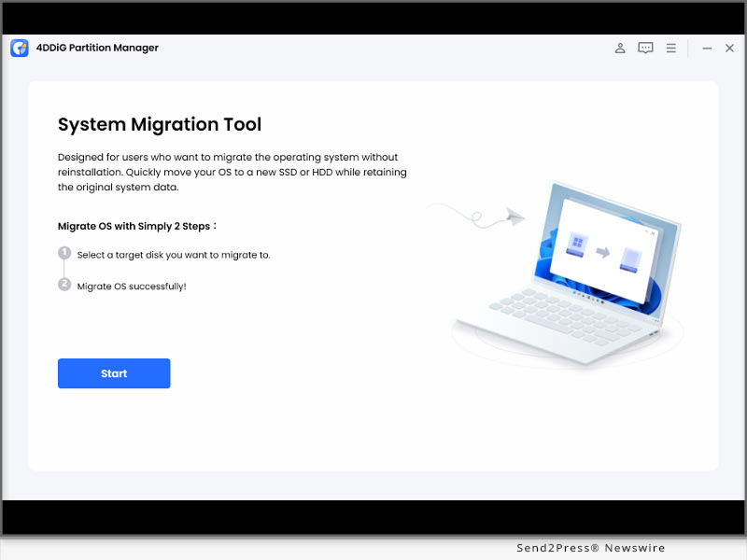
Task: Click the step 2 number circle
Action: coord(64,285)
